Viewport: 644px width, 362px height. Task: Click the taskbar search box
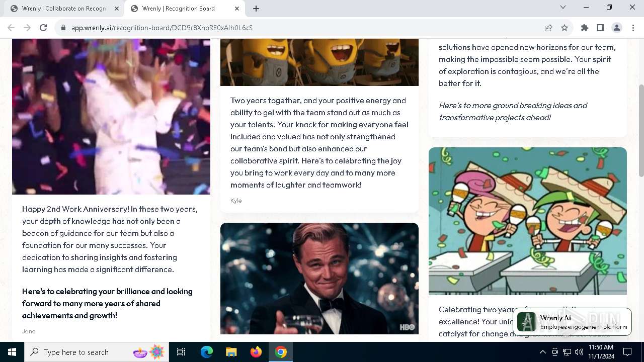tap(98, 352)
